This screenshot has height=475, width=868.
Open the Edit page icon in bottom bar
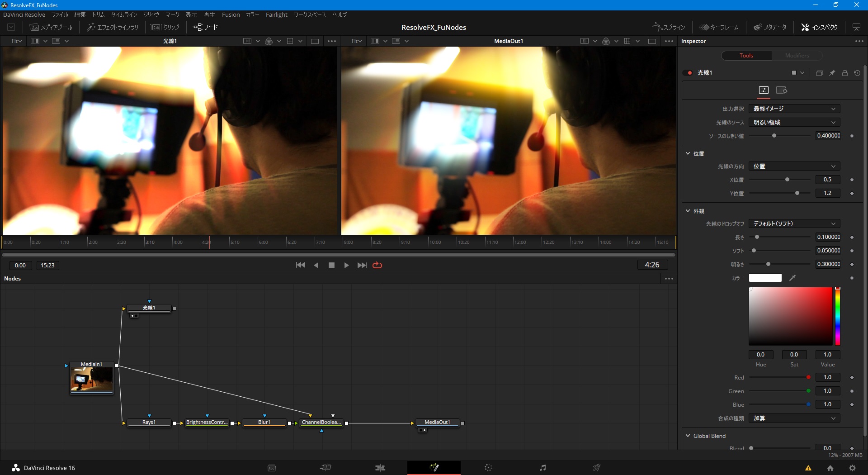click(x=380, y=468)
